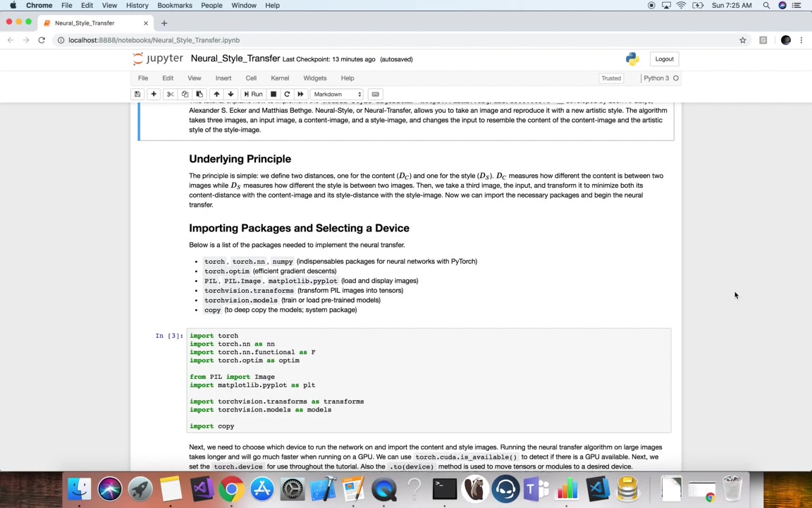Screen dimensions: 812x508
Task: Open Chrome's Bookmarks menu in macOS menu bar
Action: click(175, 5)
